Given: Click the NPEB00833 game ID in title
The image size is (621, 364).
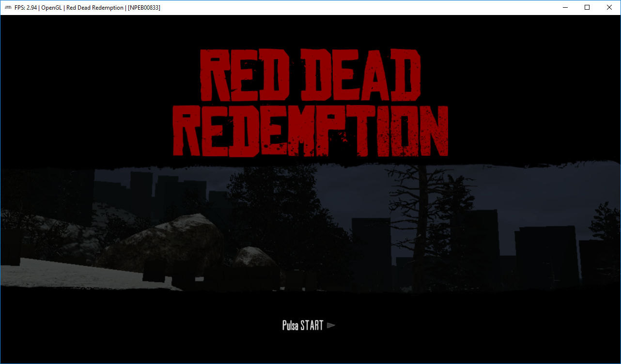Looking at the screenshot, I should click(144, 8).
